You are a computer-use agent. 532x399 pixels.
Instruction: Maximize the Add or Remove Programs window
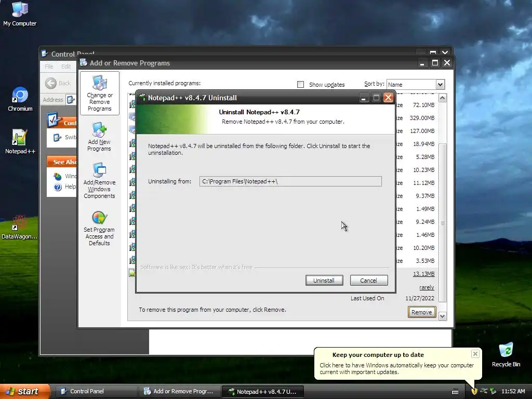[x=435, y=63]
